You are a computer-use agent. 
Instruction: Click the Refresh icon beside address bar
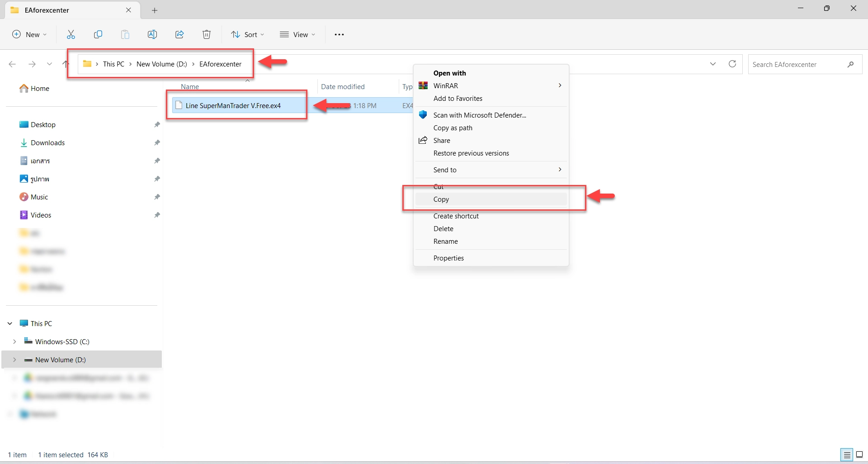(732, 64)
